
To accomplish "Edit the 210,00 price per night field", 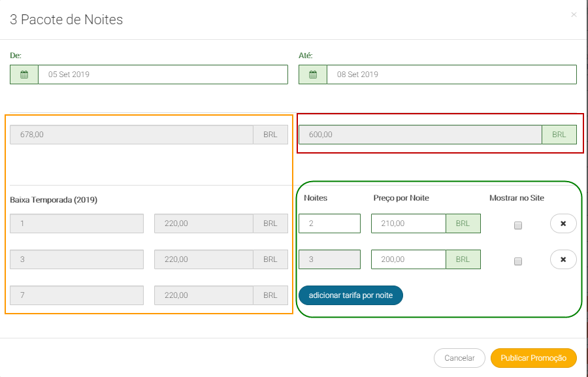I will pyautogui.click(x=408, y=223).
